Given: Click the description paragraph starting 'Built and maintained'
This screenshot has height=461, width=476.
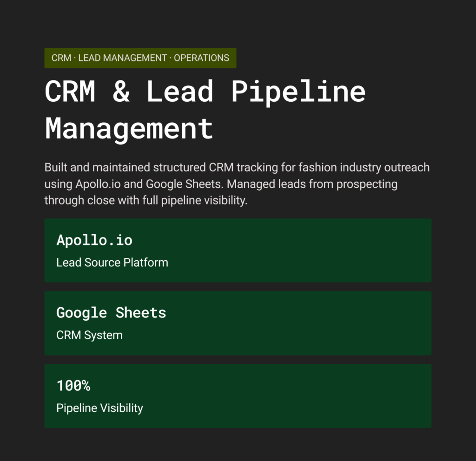Looking at the screenshot, I should [x=237, y=184].
